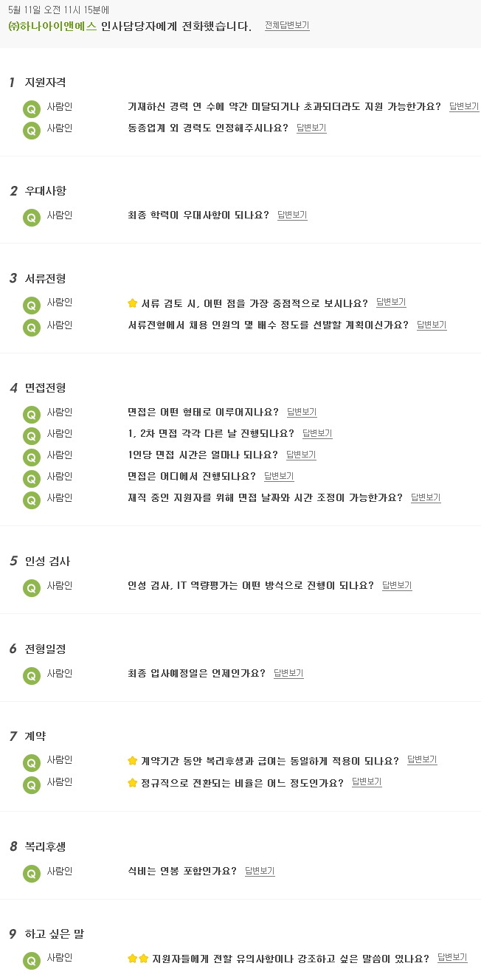Click question text 기재하신 경력 연 수에 약간 미달되거나

(284, 106)
